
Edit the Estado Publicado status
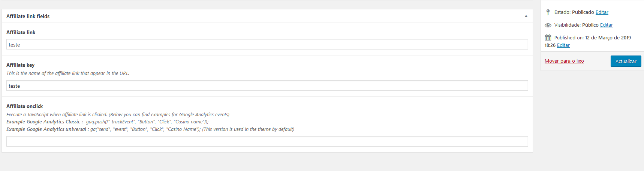602,12
